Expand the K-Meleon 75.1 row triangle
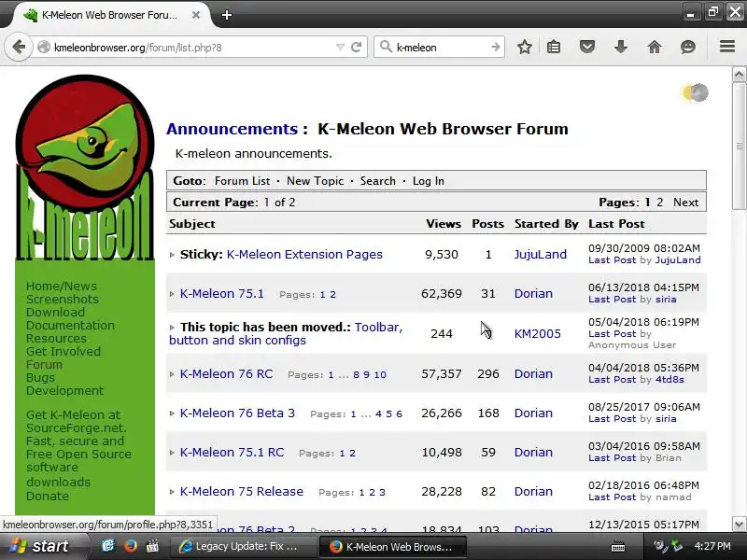Image resolution: width=747 pixels, height=560 pixels. [172, 294]
